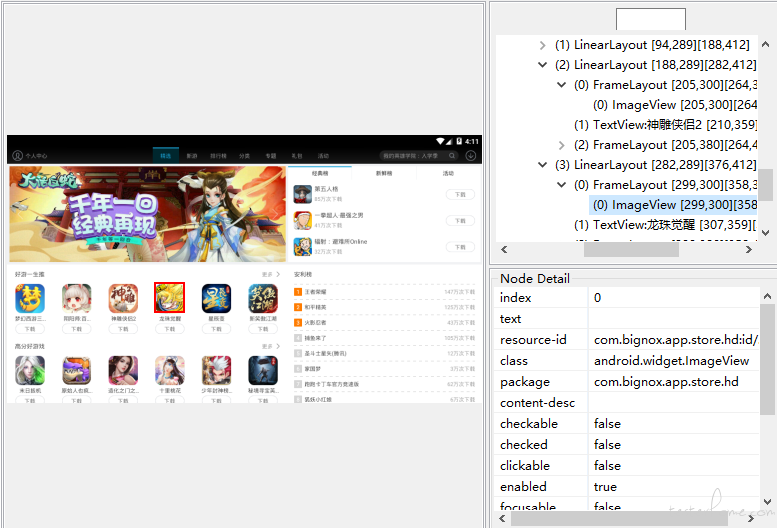Click the tree panel scroll-down arrow
This screenshot has height=528, width=777.
pos(765,232)
